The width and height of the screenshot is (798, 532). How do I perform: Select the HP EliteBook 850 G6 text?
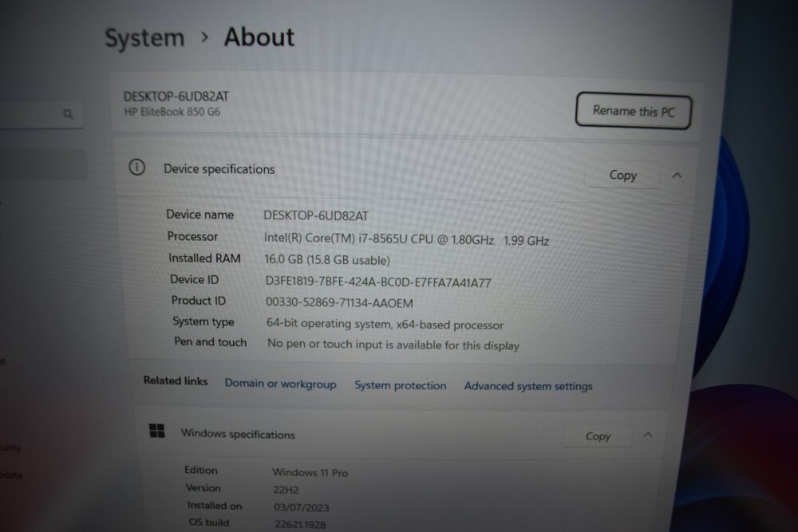172,112
